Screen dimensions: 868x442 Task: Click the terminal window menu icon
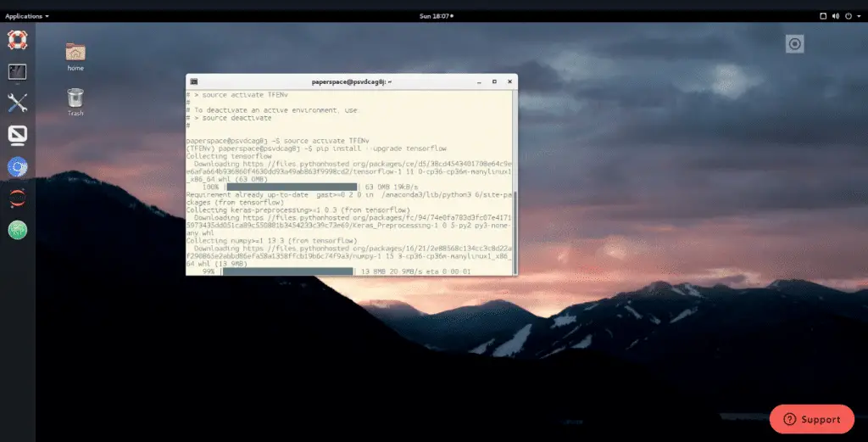click(x=194, y=81)
